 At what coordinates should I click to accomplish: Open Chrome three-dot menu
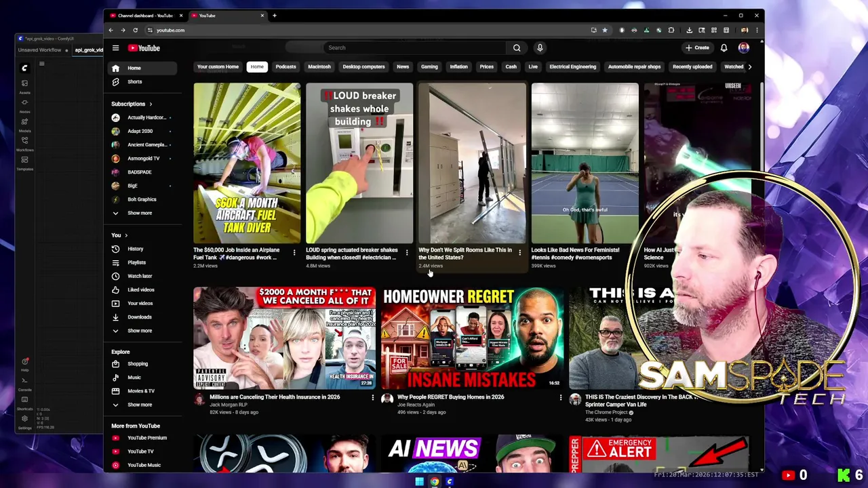757,30
